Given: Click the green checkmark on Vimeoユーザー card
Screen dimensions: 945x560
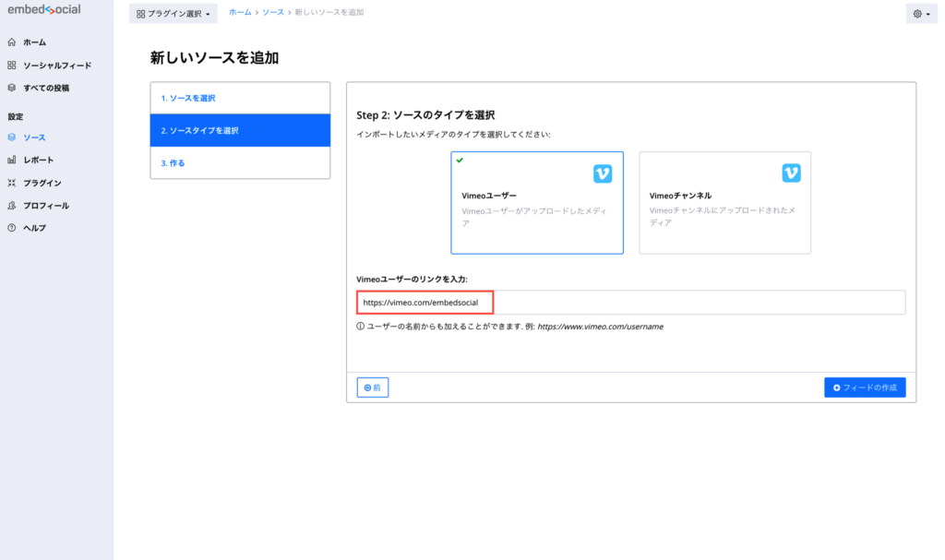Looking at the screenshot, I should point(460,161).
